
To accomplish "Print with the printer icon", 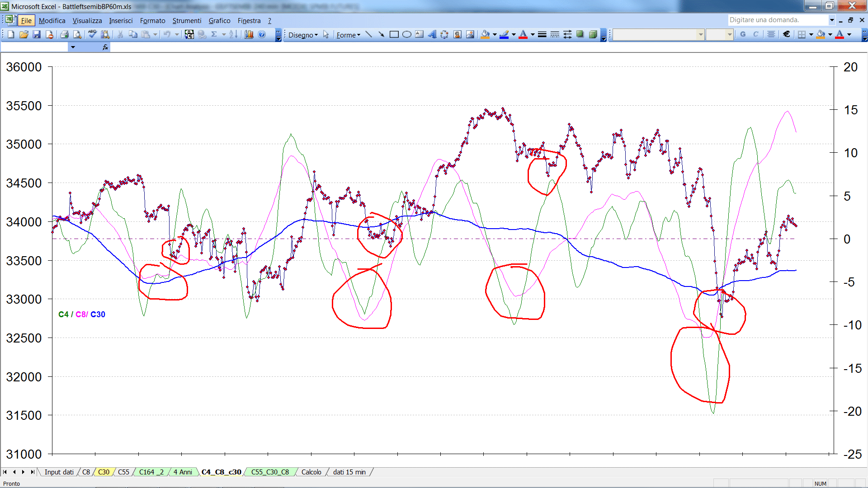I will point(64,34).
